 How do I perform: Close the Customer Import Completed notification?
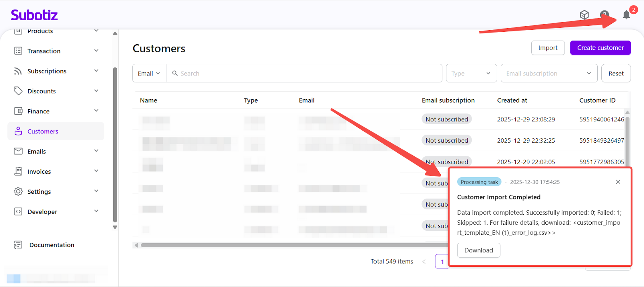(x=618, y=182)
